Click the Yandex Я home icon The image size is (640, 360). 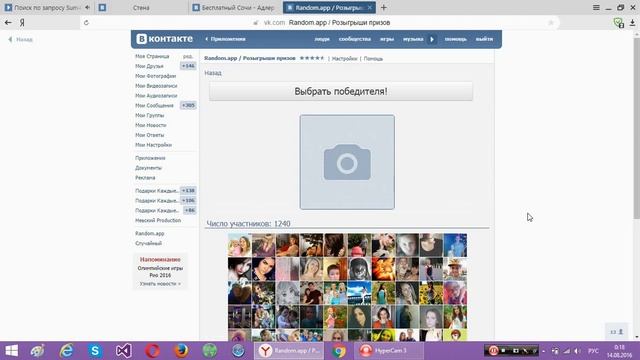(x=22, y=22)
